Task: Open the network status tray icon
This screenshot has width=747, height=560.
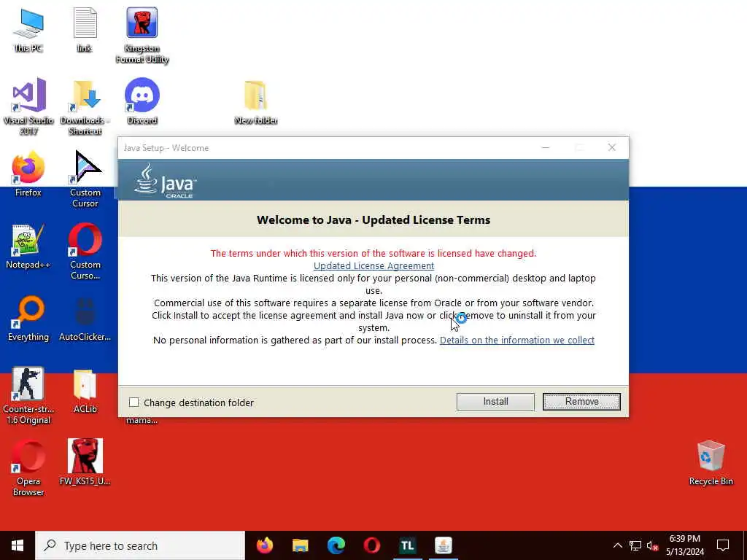Action: click(635, 545)
